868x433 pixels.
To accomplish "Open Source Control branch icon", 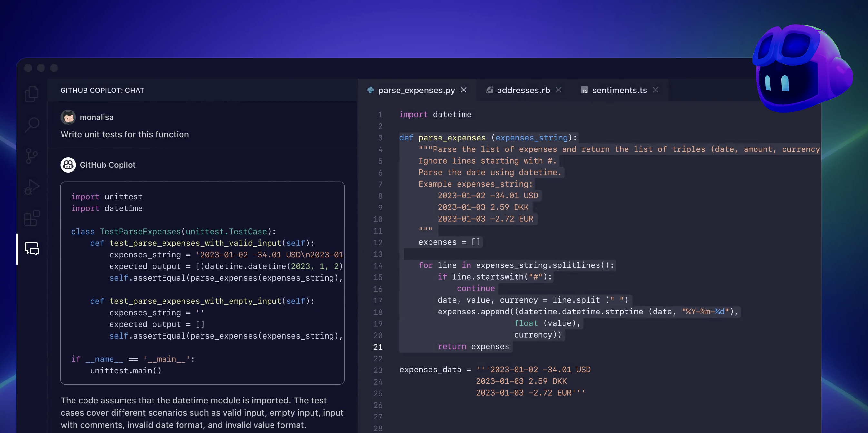I will [x=32, y=156].
